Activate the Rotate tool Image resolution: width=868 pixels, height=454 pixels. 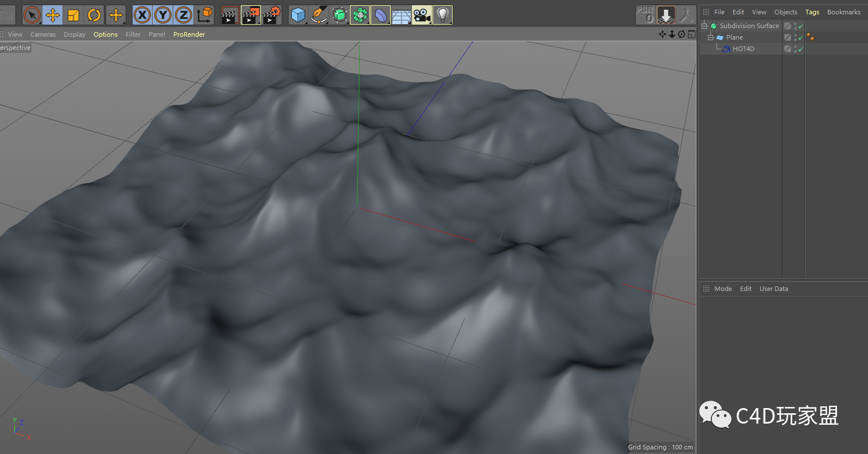point(94,15)
